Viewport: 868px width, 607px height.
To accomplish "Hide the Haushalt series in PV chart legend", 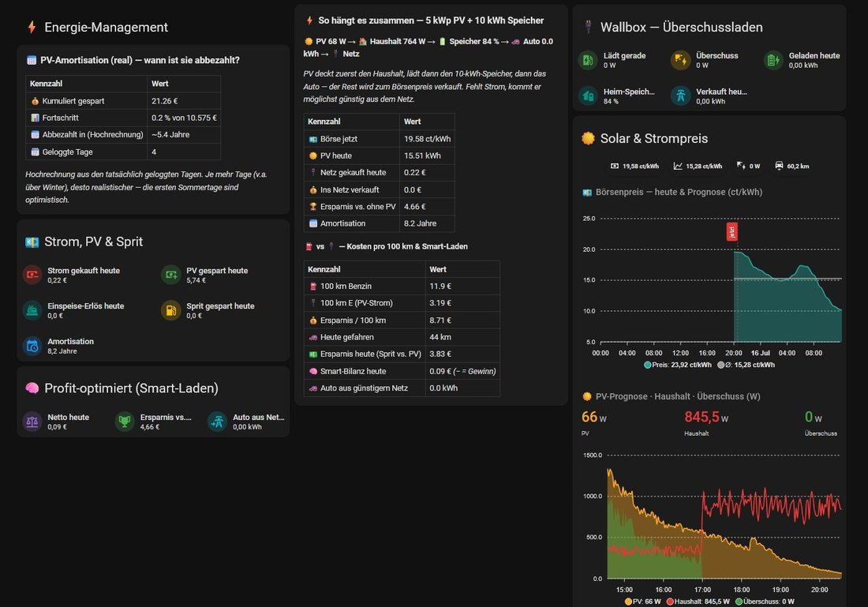I will click(698, 601).
